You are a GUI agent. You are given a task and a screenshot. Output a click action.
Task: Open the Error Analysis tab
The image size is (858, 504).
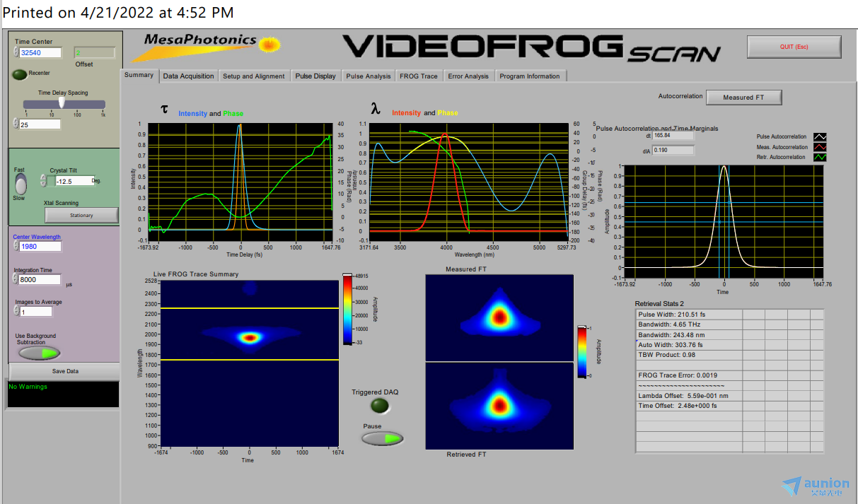tap(468, 76)
